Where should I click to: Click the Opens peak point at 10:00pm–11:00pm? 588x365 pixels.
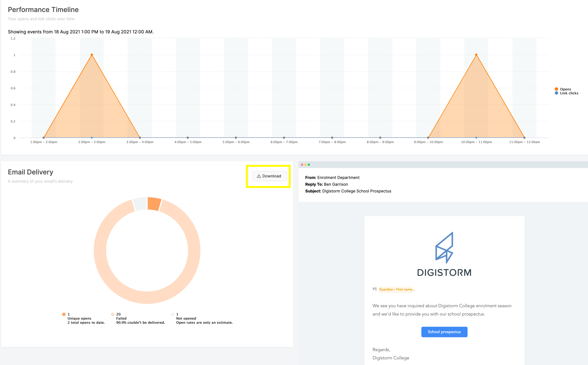[x=476, y=55]
